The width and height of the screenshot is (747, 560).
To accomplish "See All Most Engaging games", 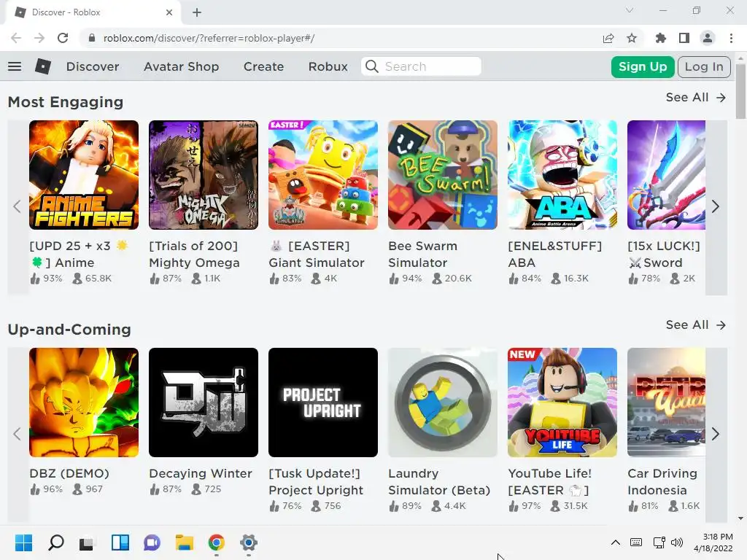I will [x=696, y=97].
